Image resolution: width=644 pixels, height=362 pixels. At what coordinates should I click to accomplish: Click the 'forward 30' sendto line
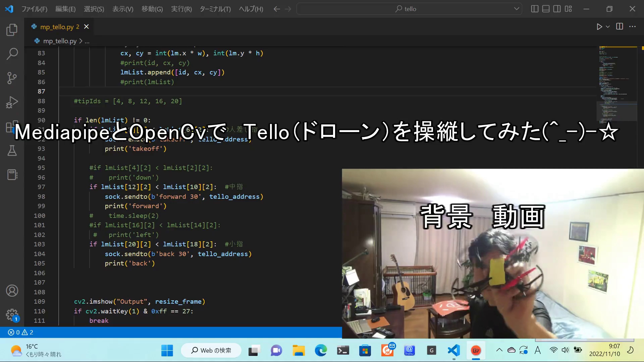tap(184, 196)
